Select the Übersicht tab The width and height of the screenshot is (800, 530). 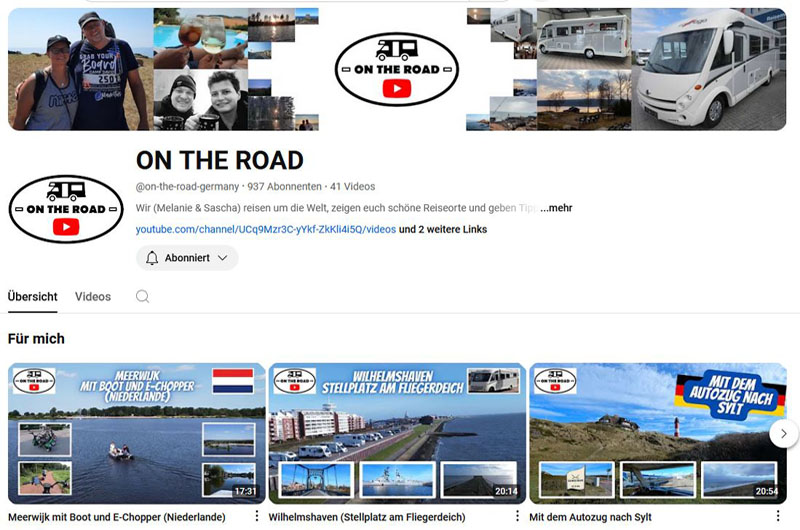click(33, 297)
